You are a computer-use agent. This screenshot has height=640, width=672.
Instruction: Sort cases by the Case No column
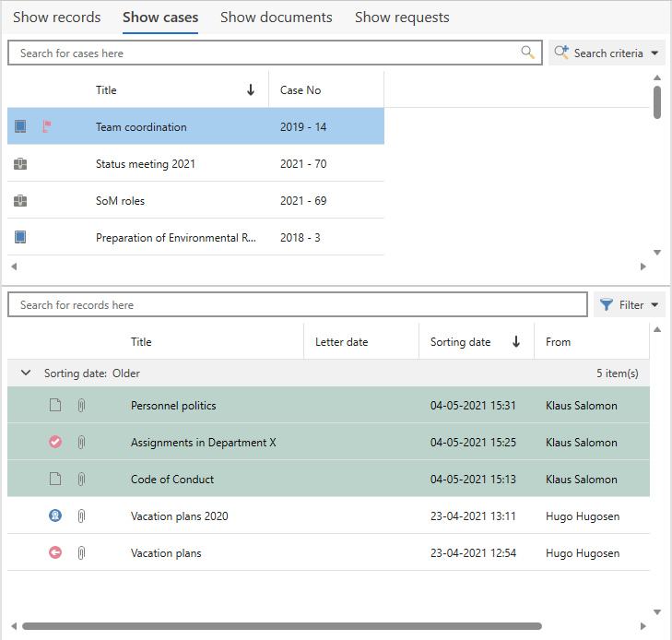click(301, 90)
